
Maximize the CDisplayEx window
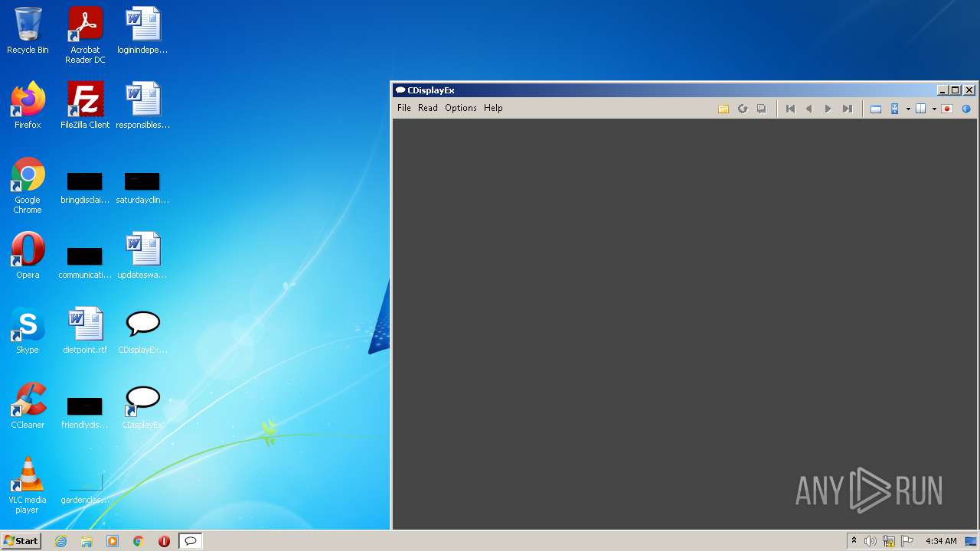tap(955, 90)
